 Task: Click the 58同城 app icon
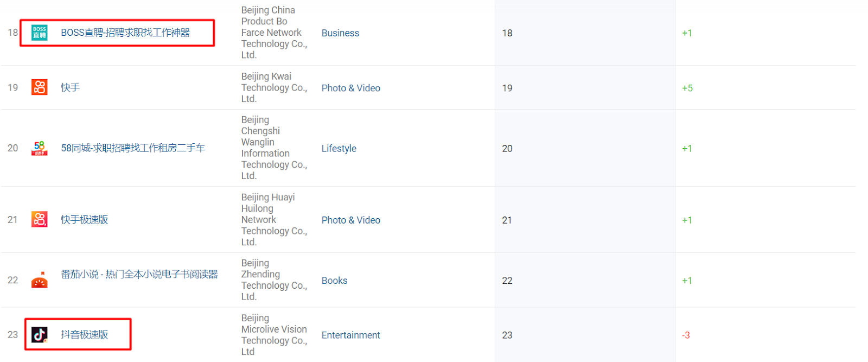[x=40, y=148]
